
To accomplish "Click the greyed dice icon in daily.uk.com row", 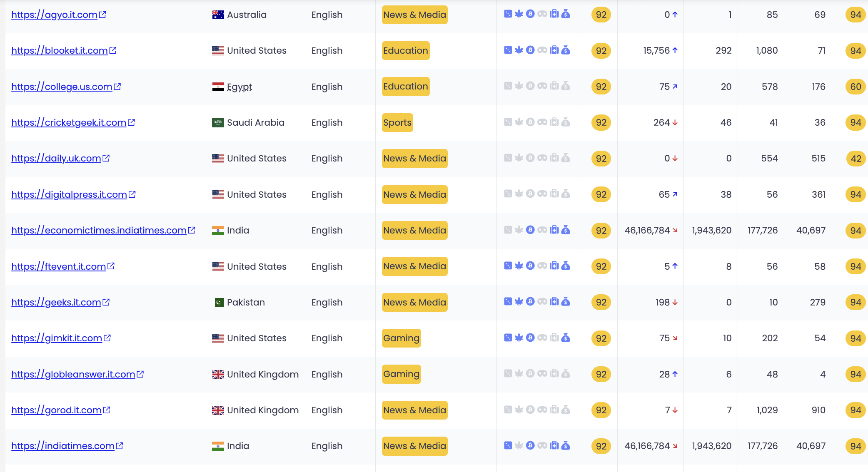I will (508, 158).
